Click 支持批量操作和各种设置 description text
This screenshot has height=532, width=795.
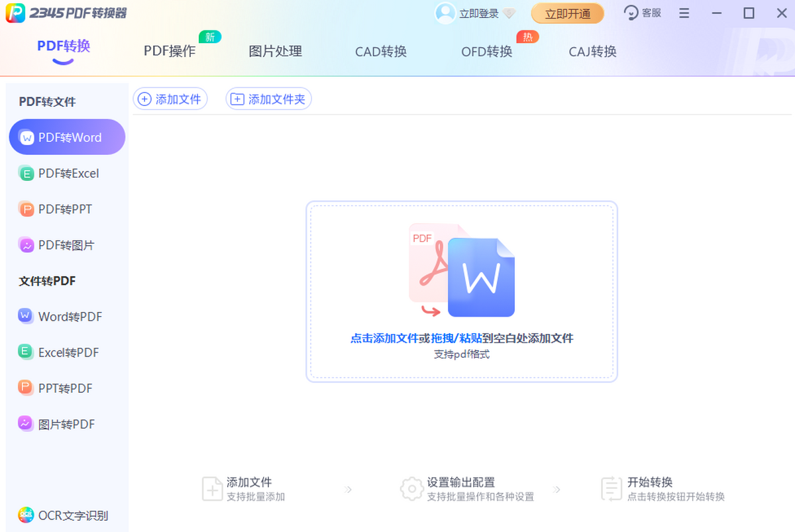(480, 497)
